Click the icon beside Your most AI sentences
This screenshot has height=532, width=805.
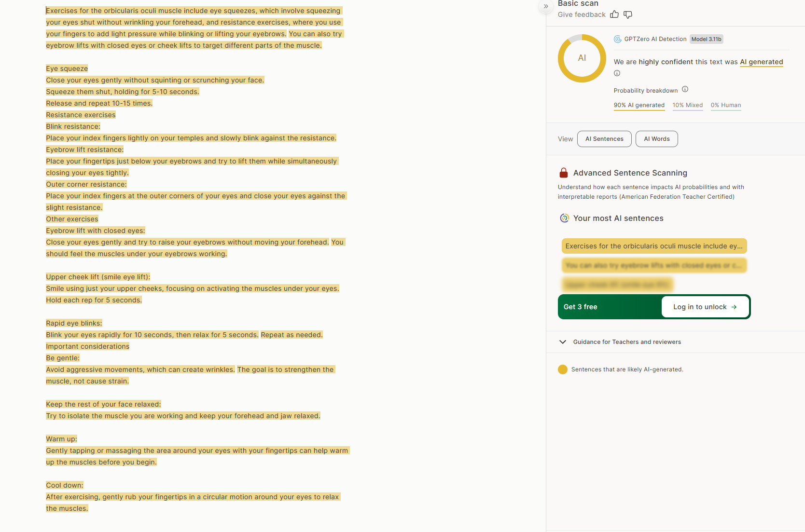564,218
